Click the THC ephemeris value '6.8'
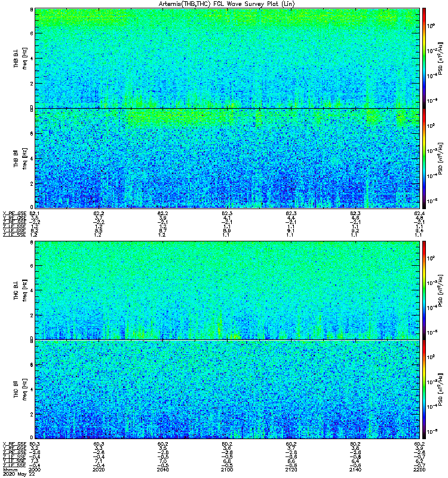Viewport: 448px width, 478px height. (227, 461)
